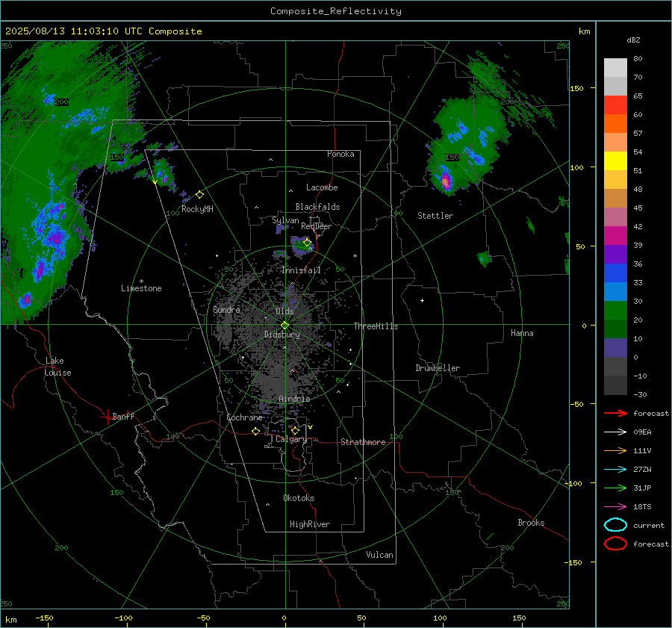Click the yellow diamond above Calgary label
This screenshot has width=672, height=628.
(295, 430)
